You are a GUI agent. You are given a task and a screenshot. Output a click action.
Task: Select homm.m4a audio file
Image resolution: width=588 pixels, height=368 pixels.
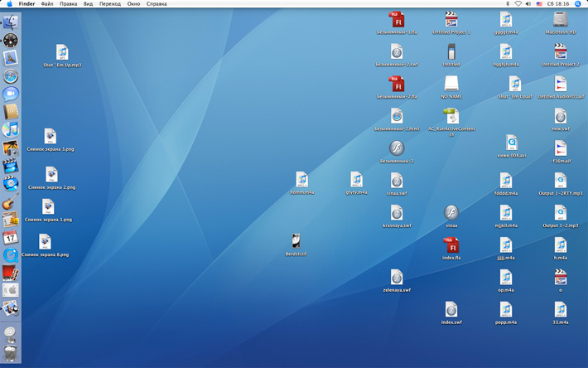pyautogui.click(x=302, y=179)
